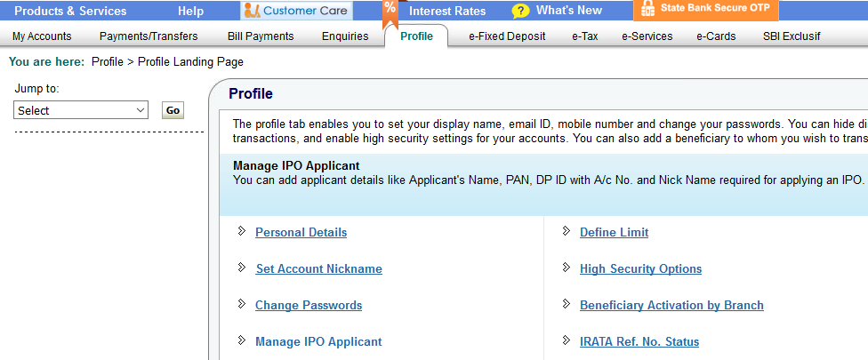Click the Profile panel heading
Image resolution: width=868 pixels, height=360 pixels.
251,94
